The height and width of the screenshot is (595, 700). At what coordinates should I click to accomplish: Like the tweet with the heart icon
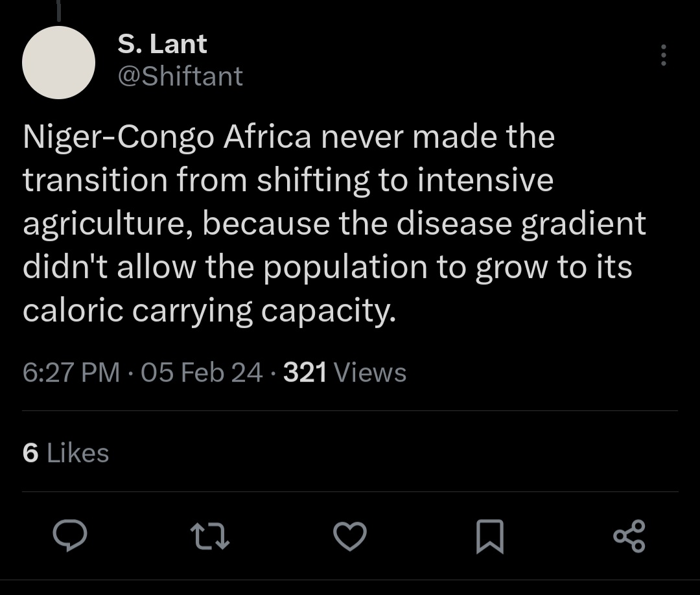coord(350,536)
